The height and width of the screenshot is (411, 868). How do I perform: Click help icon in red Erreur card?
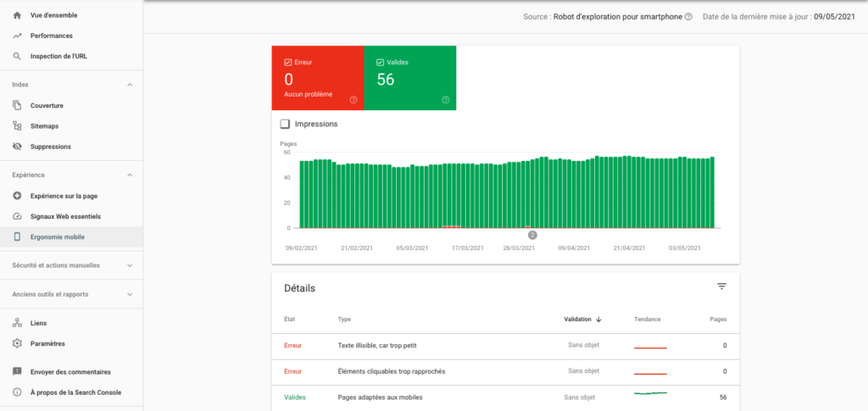353,100
